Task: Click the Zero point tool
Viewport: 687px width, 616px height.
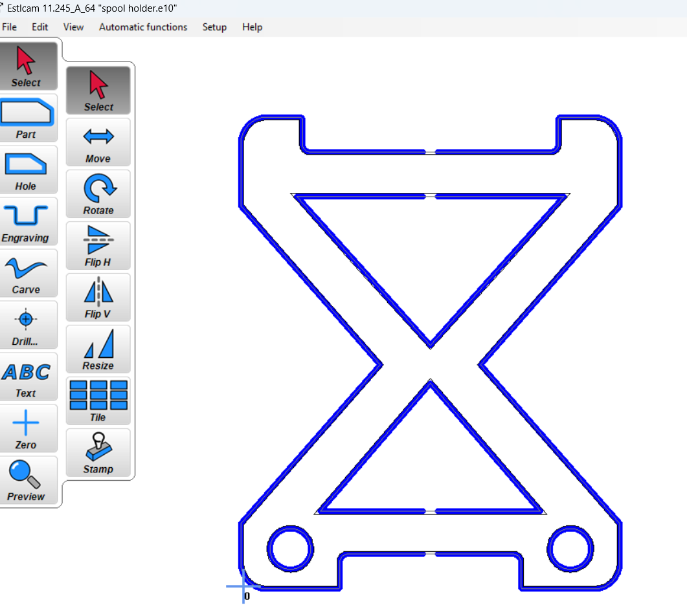Action: tap(27, 428)
